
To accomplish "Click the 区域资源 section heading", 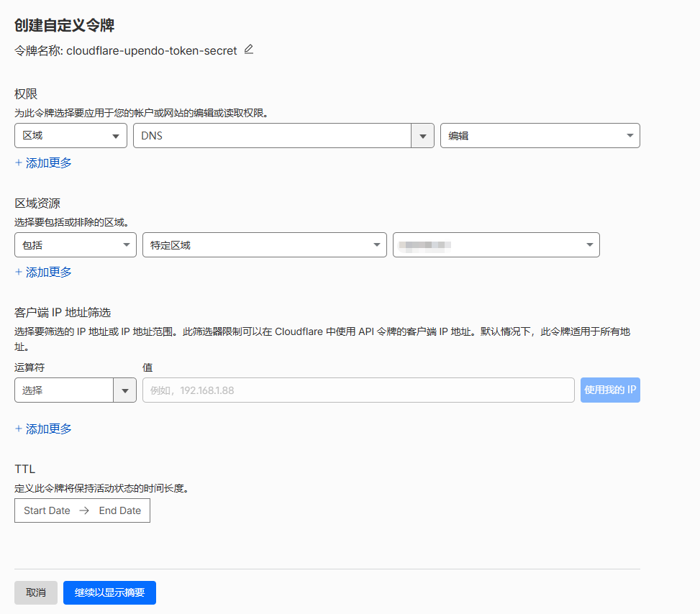I will (x=37, y=203).
